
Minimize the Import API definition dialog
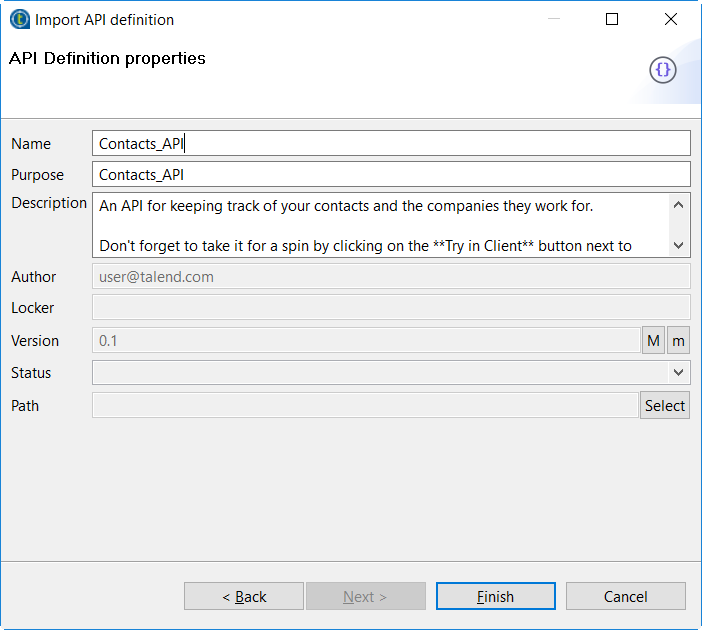[x=554, y=19]
